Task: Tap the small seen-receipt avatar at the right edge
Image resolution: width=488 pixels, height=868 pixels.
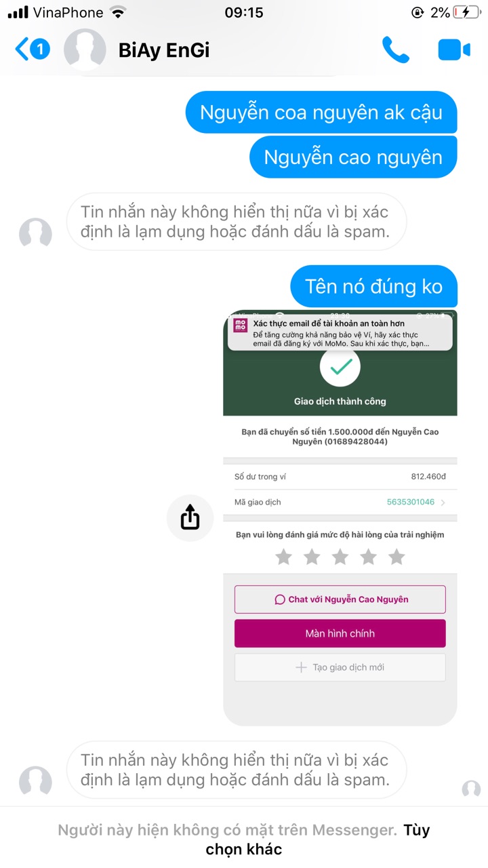Action: 471,789
